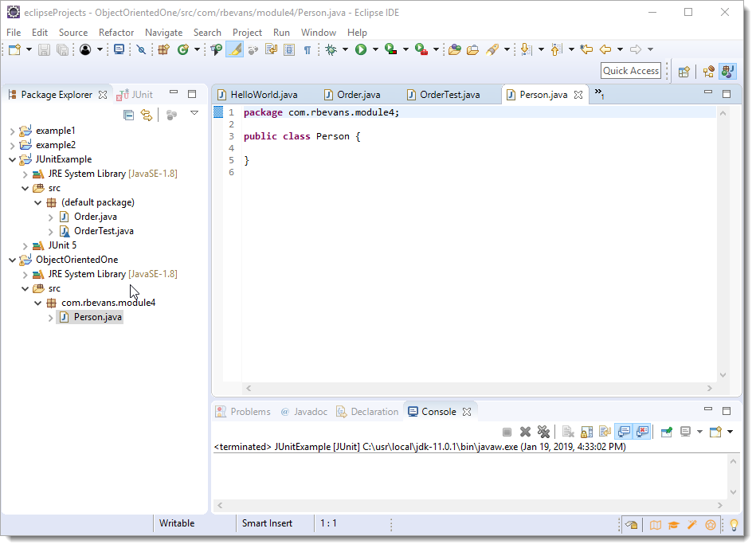Click the Quick Access search field
Screen dimensions: 756x548
pos(631,71)
